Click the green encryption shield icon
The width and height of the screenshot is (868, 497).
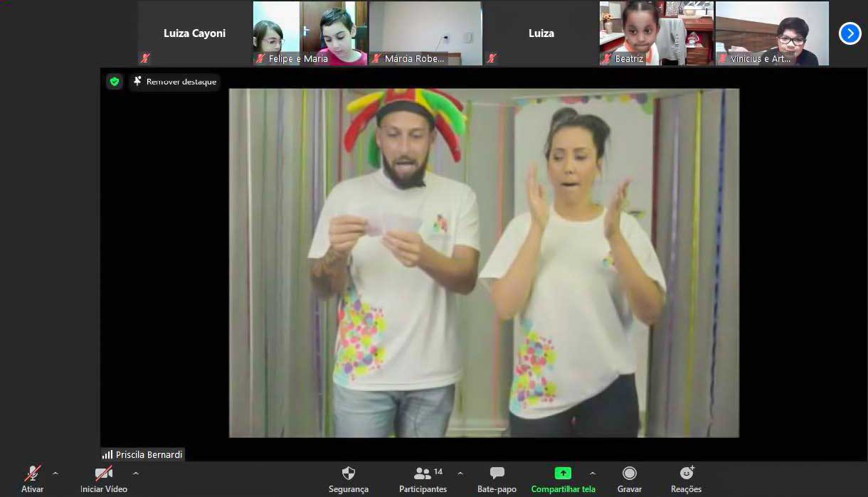pos(115,82)
